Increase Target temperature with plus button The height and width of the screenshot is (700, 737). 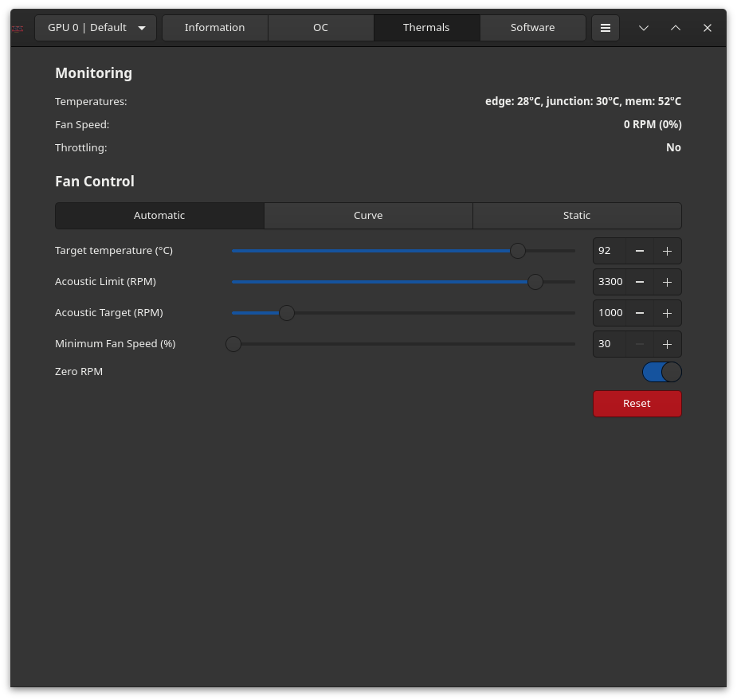coord(667,251)
